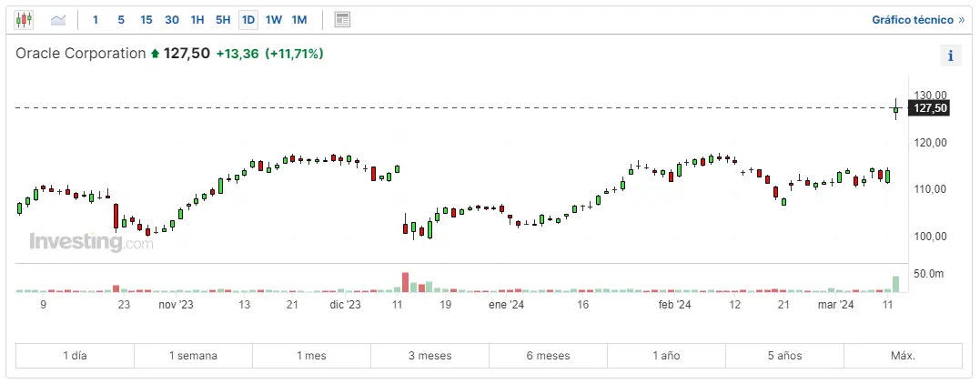Viewport: 980px width, 384px height.
Task: Select the 15-minute interval
Action: [146, 19]
